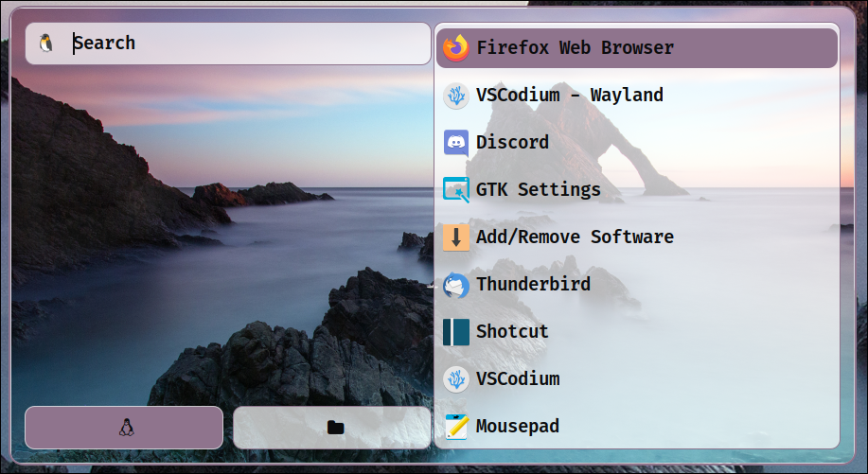Click the VSCodium - Wayland icon
The image size is (868, 474).
456,96
